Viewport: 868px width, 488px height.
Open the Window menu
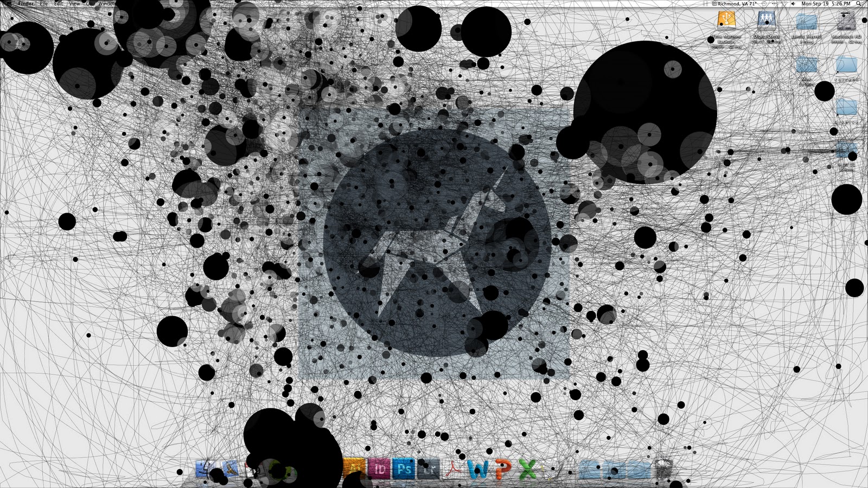107,3
